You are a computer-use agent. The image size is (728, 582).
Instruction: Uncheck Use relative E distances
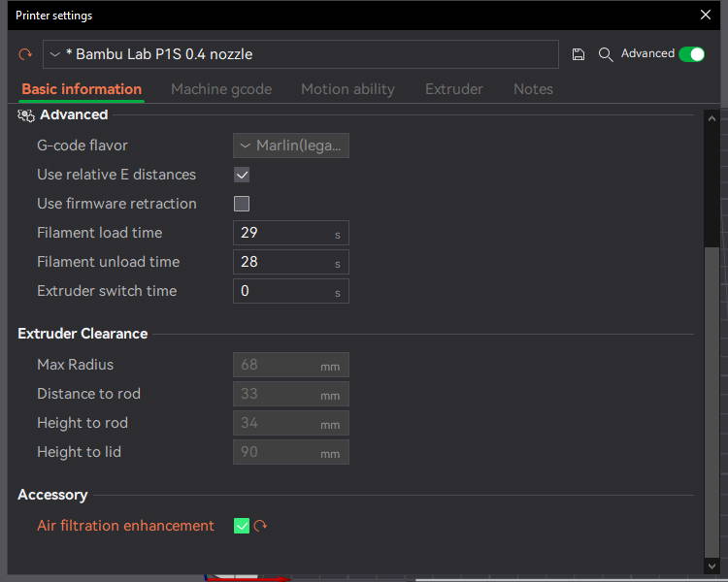click(242, 175)
